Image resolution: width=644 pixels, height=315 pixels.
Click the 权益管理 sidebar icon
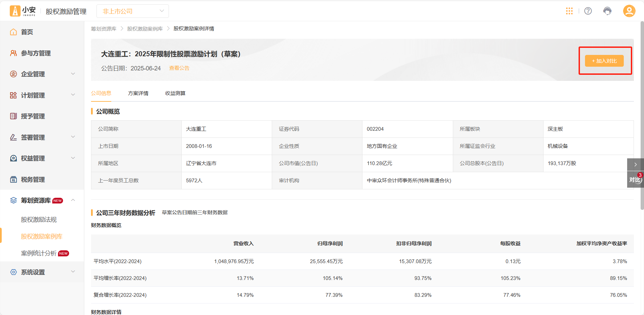[13, 158]
